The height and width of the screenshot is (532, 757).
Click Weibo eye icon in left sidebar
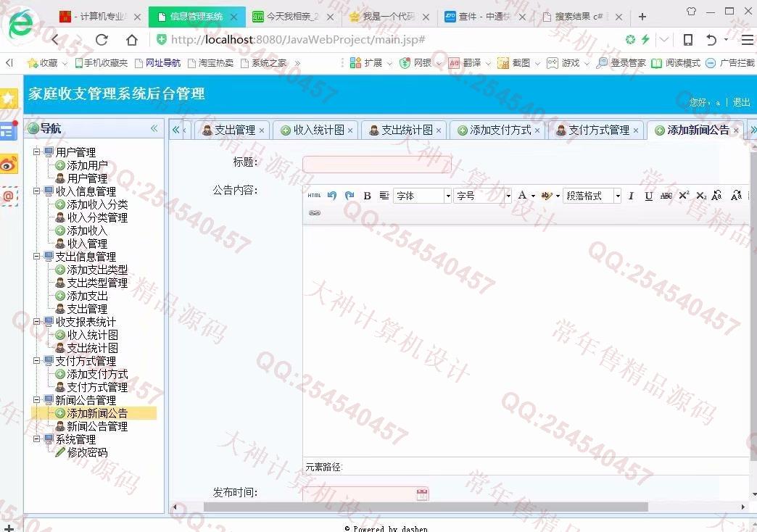pyautogui.click(x=9, y=165)
